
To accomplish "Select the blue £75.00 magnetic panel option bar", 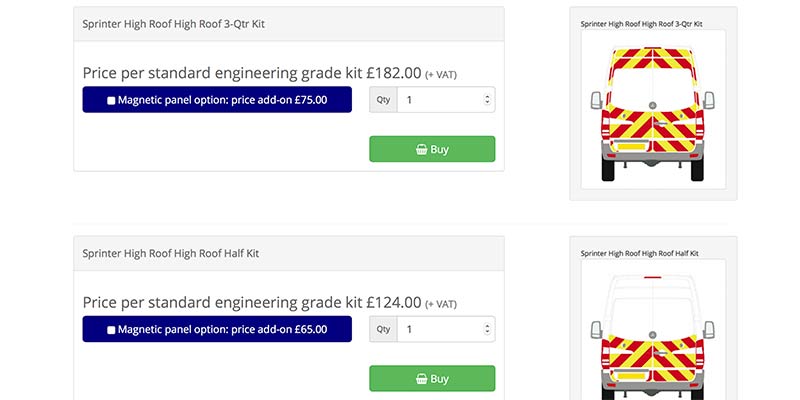I will [x=217, y=99].
